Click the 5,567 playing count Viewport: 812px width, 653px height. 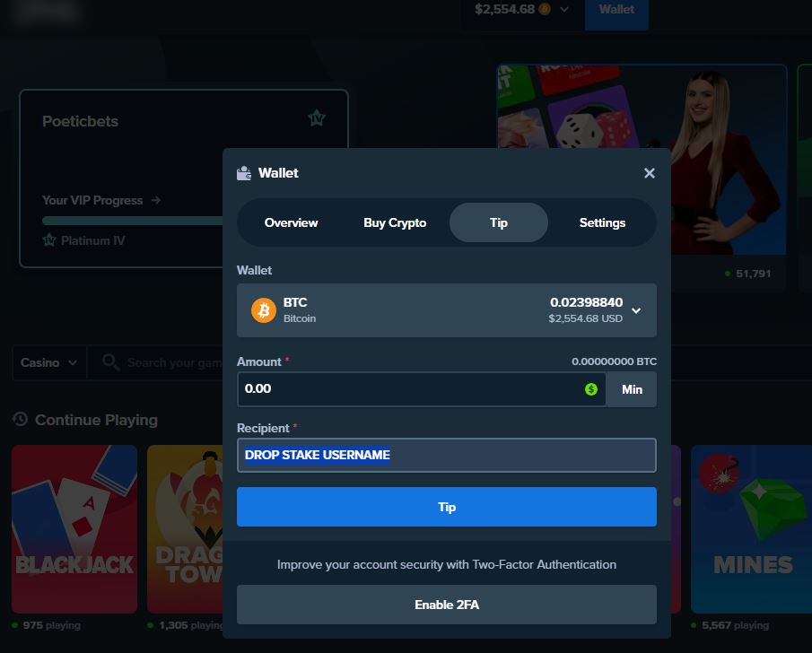[735, 625]
